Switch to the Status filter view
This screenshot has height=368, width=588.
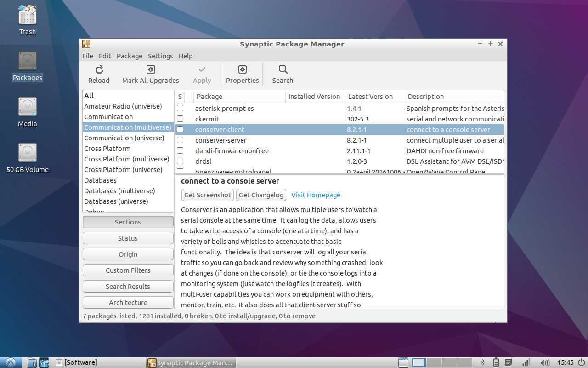(x=128, y=238)
